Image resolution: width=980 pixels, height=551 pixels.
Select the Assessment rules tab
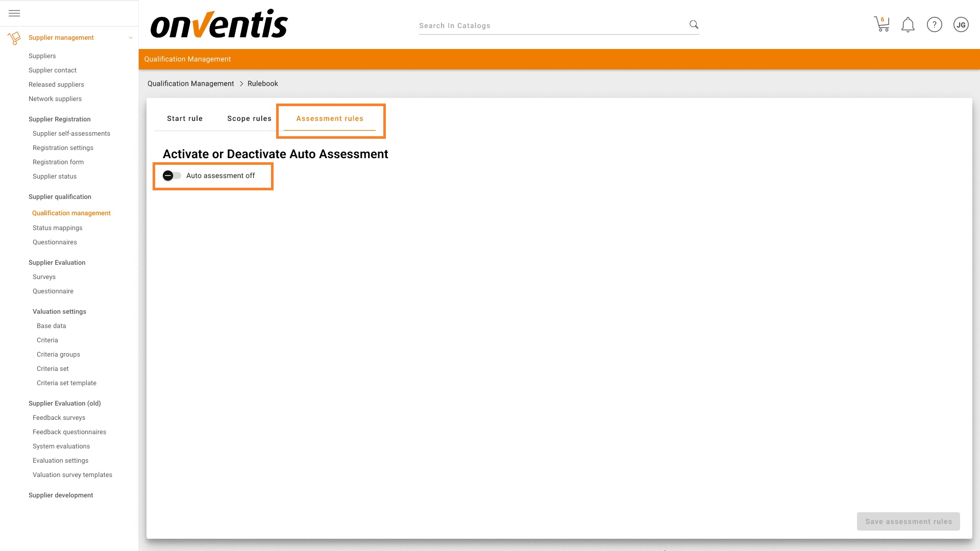[330, 118]
